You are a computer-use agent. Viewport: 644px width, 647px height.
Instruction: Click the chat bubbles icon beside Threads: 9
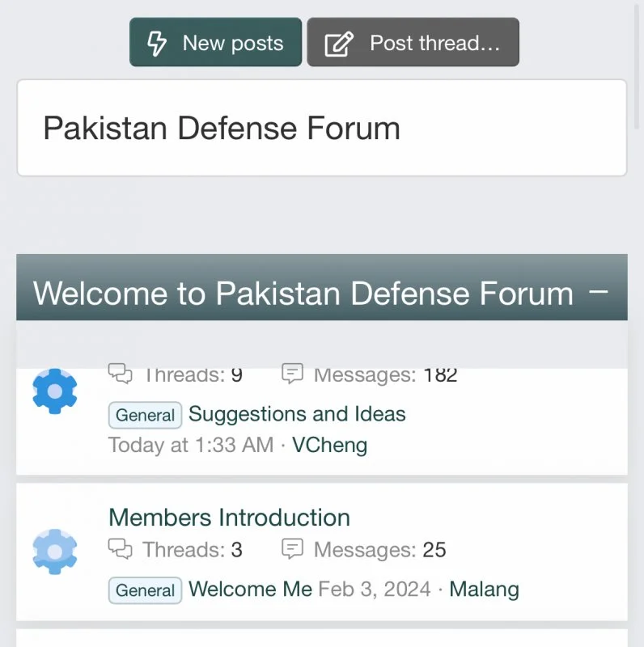[120, 374]
